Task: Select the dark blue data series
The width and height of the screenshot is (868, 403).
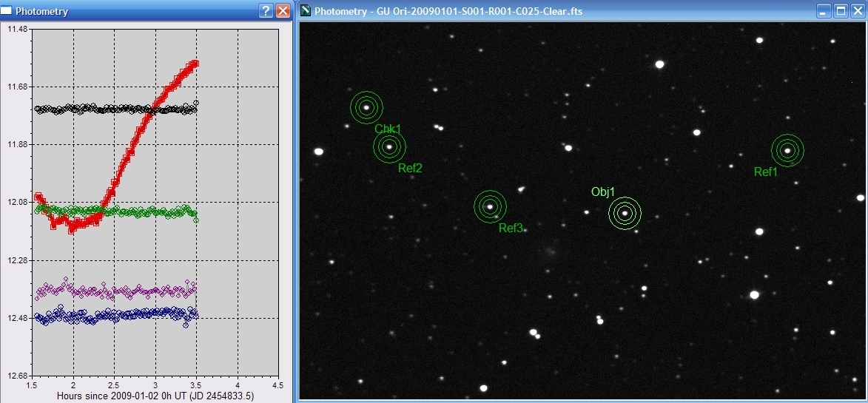Action: click(x=111, y=316)
